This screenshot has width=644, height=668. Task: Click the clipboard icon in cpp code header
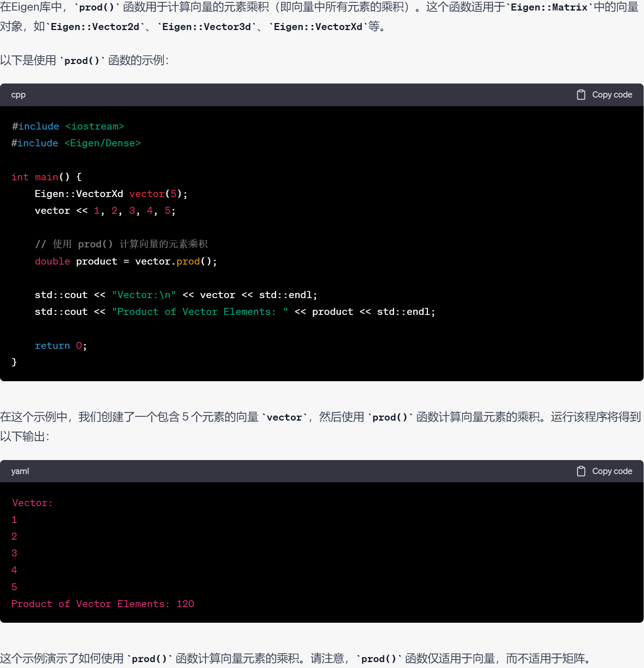(x=581, y=95)
